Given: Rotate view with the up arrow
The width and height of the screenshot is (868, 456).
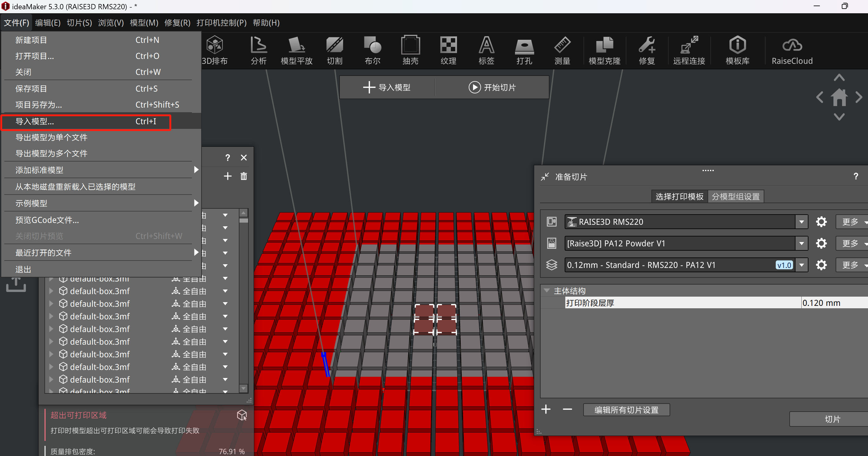Looking at the screenshot, I should [x=839, y=78].
